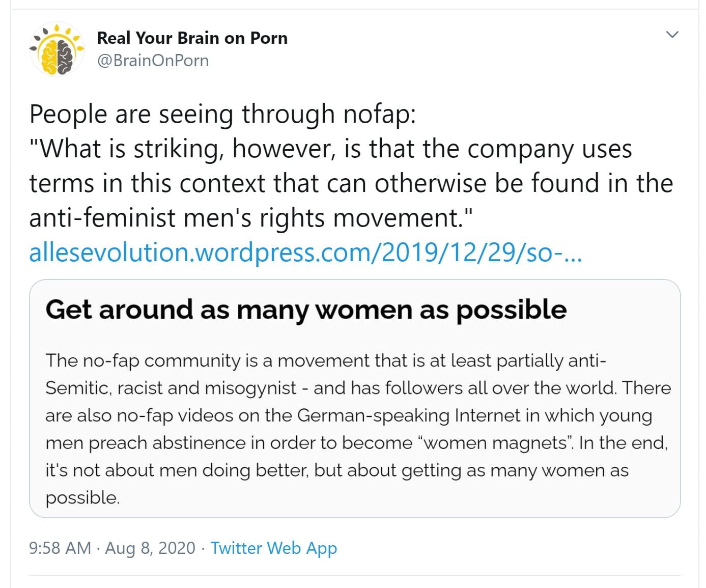Click the "women magnets" phrase in the article

[495, 443]
